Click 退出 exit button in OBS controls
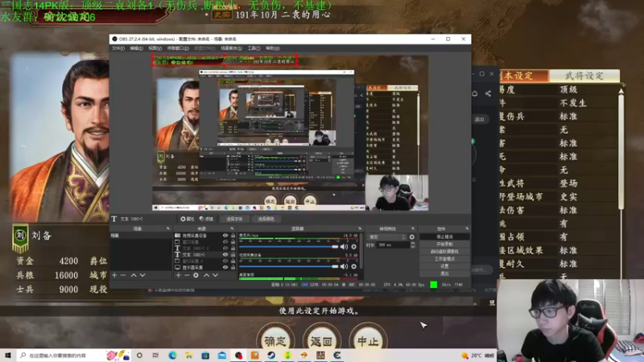Screen dimensions: 644x362 (444, 274)
